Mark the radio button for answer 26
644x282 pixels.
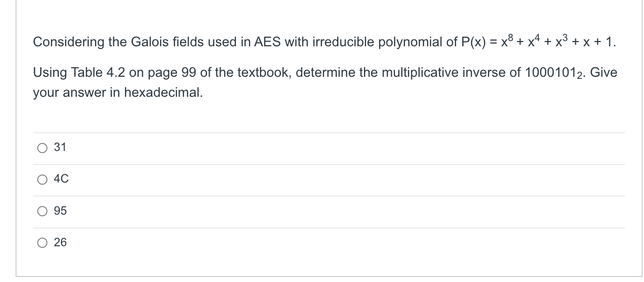tap(42, 243)
